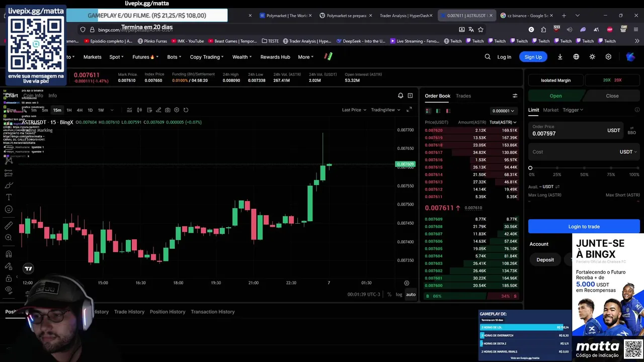Open the language globe icon
644x362 pixels.
click(576, 57)
